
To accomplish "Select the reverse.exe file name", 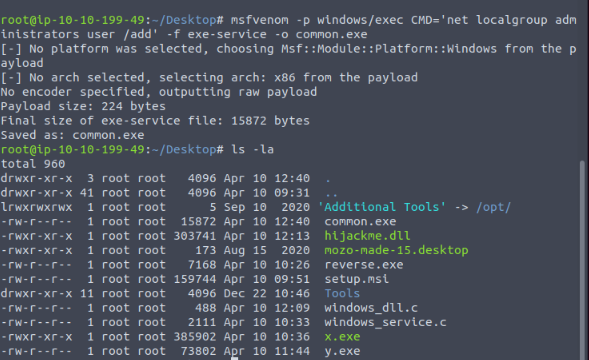I will click(364, 265).
